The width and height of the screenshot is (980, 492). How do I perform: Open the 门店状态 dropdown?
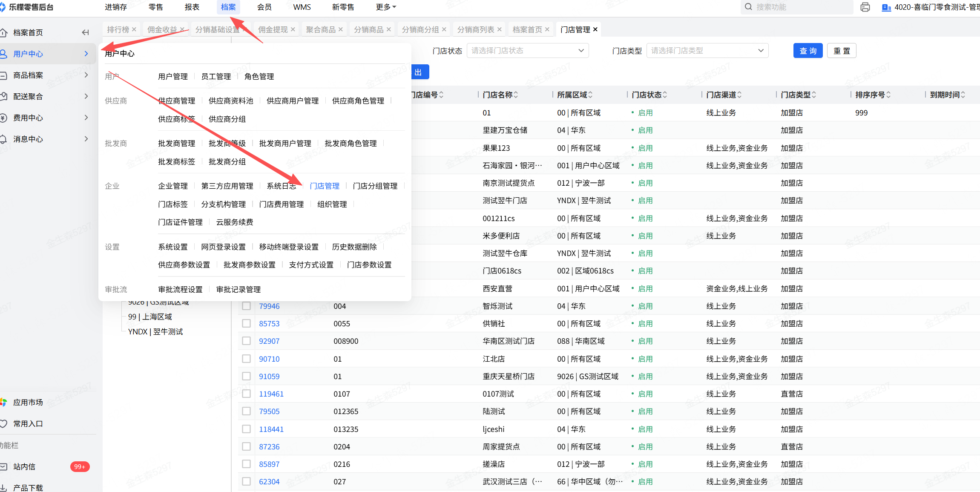tap(527, 51)
